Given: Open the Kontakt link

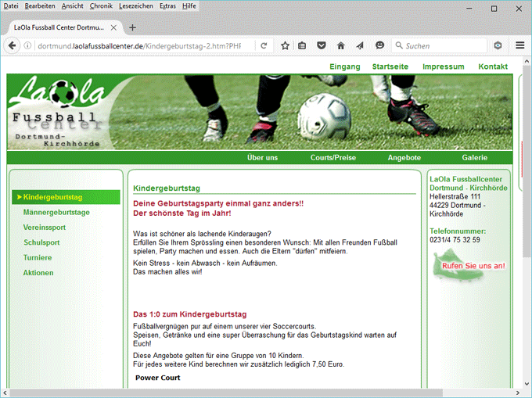Looking at the screenshot, I should tap(493, 66).
